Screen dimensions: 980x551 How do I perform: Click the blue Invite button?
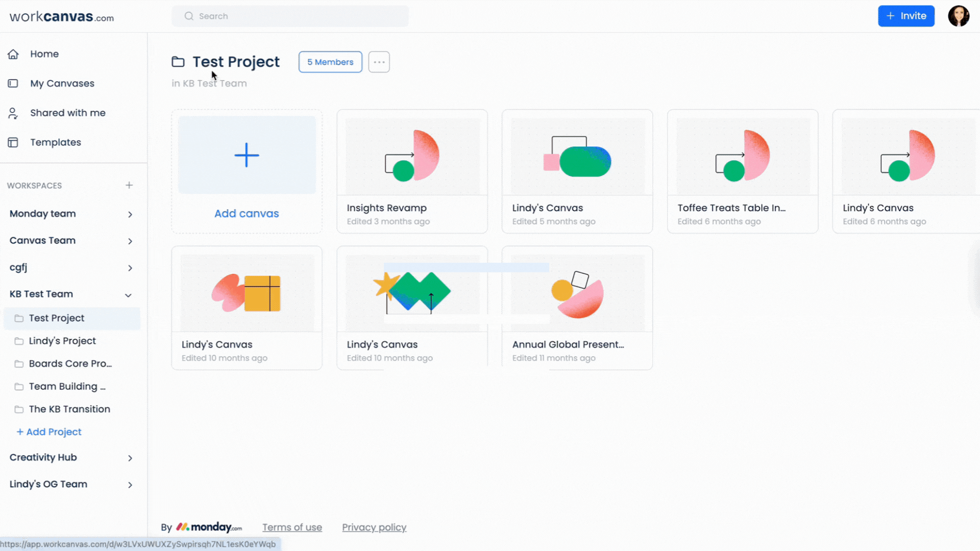pyautogui.click(x=906, y=16)
